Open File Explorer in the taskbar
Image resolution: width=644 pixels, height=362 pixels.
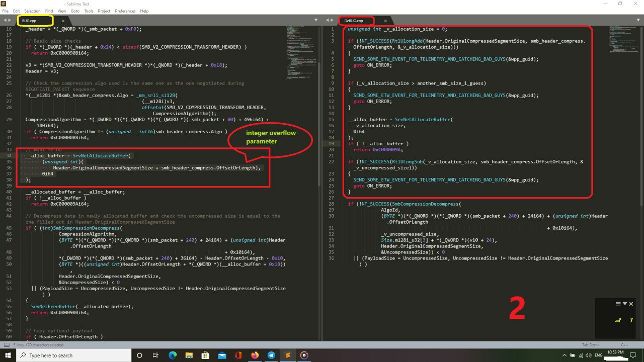188,355
